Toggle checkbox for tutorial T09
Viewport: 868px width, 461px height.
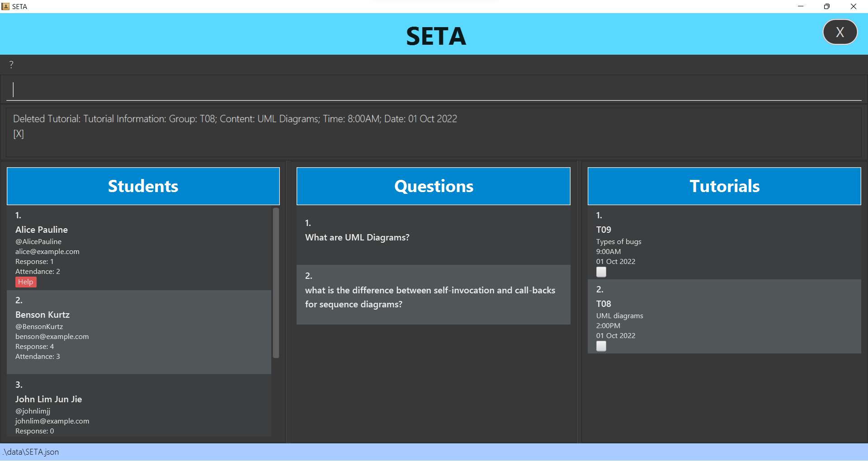(601, 272)
